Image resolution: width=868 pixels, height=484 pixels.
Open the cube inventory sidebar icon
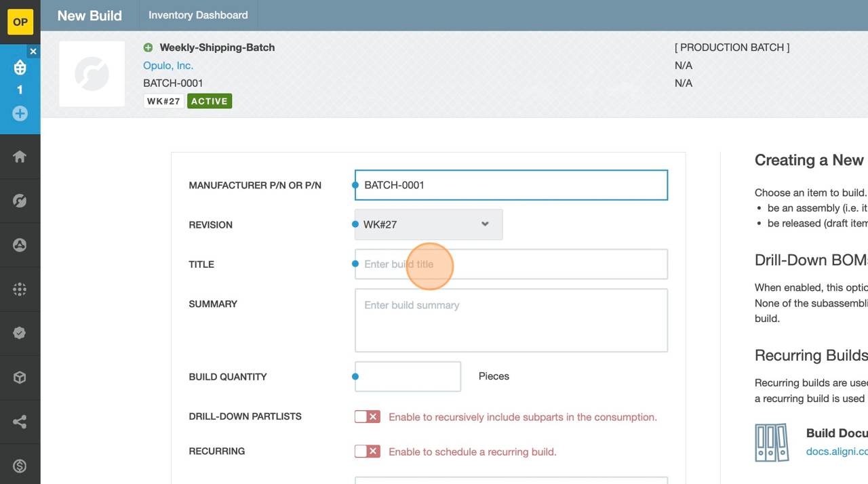click(20, 378)
